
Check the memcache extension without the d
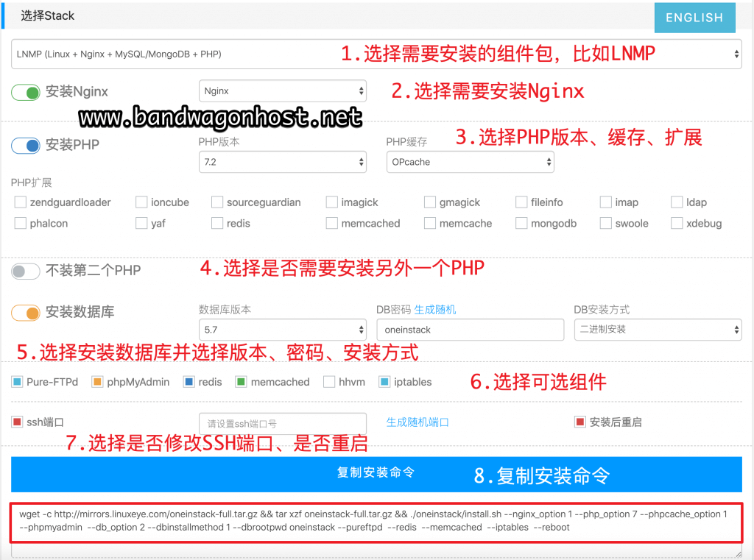tap(429, 223)
